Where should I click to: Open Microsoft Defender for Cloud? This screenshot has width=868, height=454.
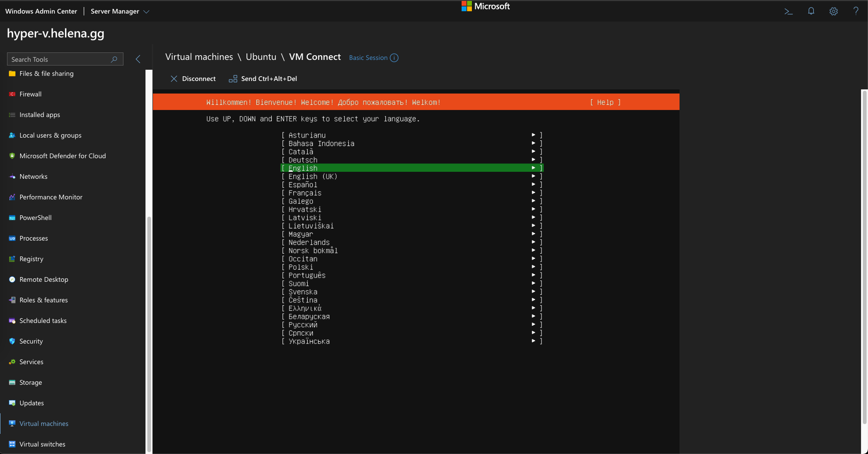coord(62,156)
